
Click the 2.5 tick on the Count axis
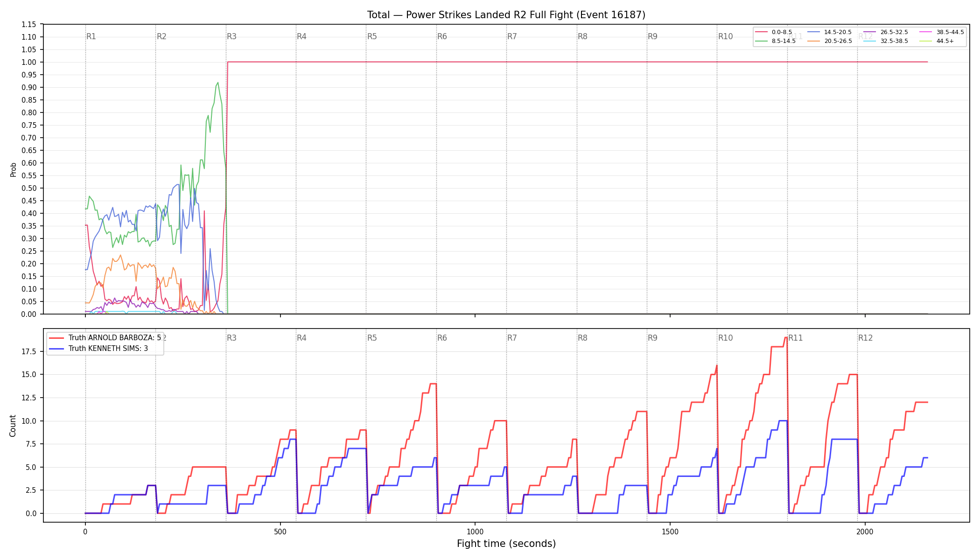pyautogui.click(x=30, y=490)
